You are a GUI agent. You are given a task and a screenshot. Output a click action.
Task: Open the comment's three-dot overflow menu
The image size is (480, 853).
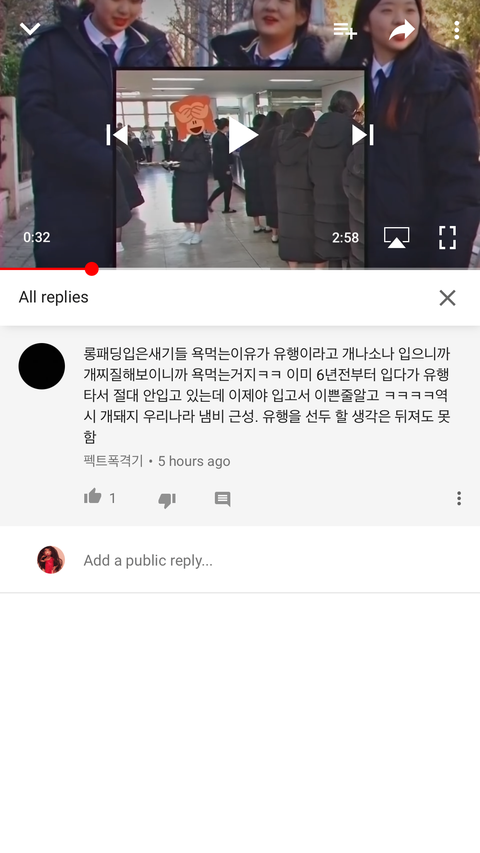click(459, 498)
